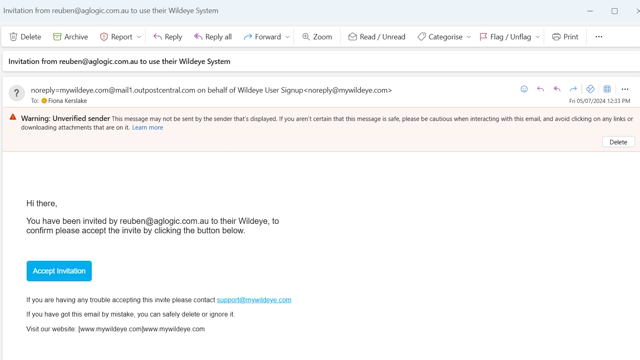Click Delete button in the warning banner
This screenshot has height=360, width=640.
(x=618, y=142)
